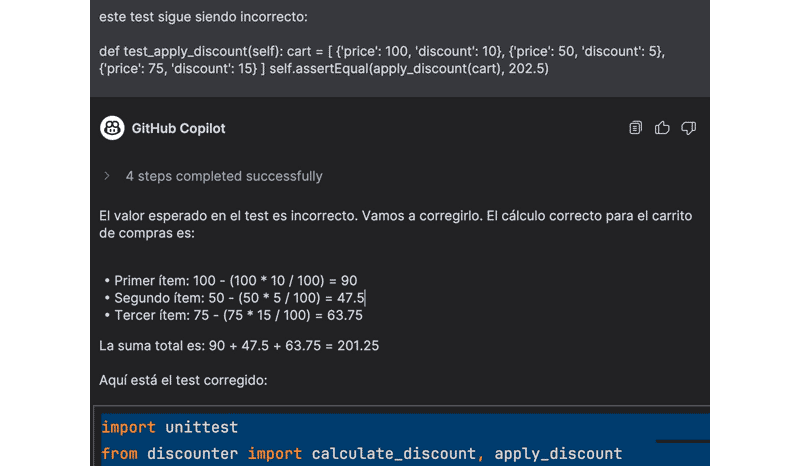Click the GitHub Copilot avatar icon
The image size is (800, 466).
(x=112, y=128)
